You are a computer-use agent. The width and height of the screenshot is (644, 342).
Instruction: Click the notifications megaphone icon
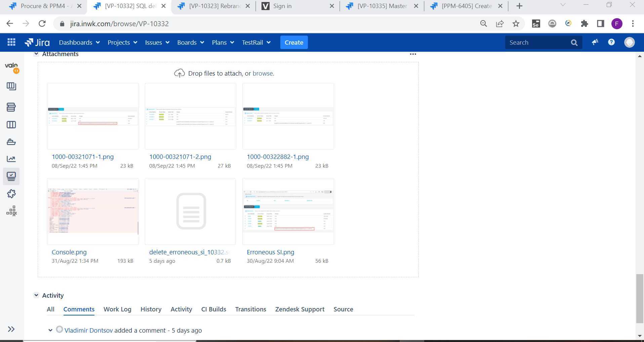[595, 42]
